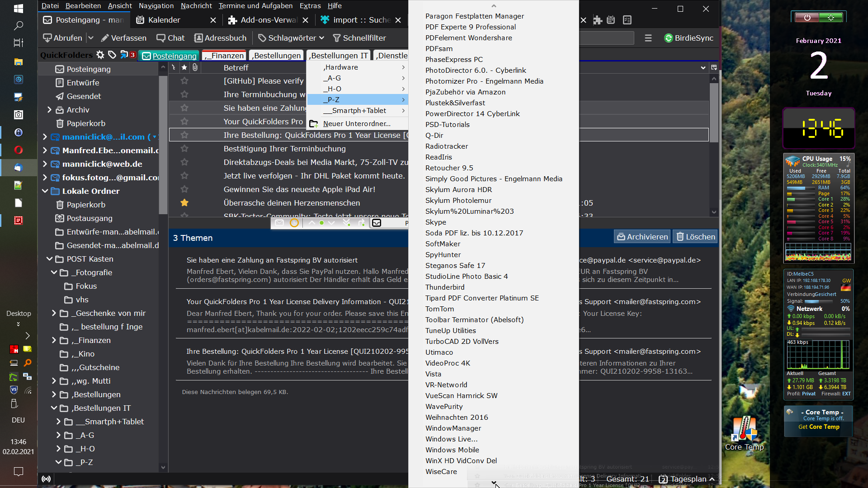Click the Schnellfilter button
868x488 pixels.
[x=359, y=38]
